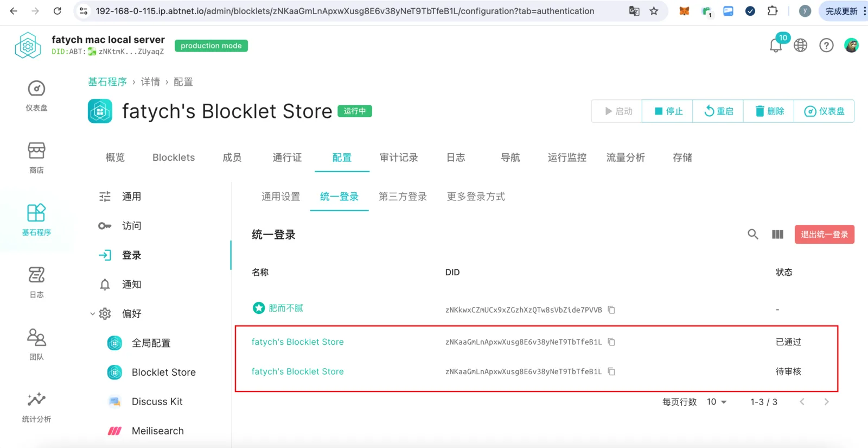Open blocklet 仪表盘 button
868x448 pixels.
pos(824,111)
